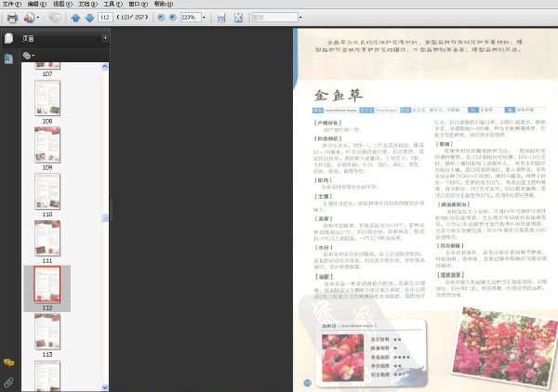Zoom out with the minus icon
This screenshot has height=392, width=558.
pos(161,18)
